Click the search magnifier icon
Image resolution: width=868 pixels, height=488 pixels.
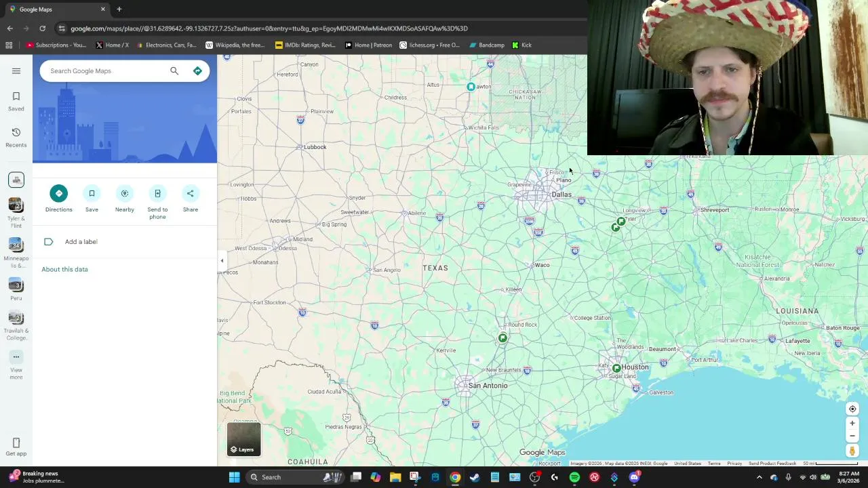point(174,70)
